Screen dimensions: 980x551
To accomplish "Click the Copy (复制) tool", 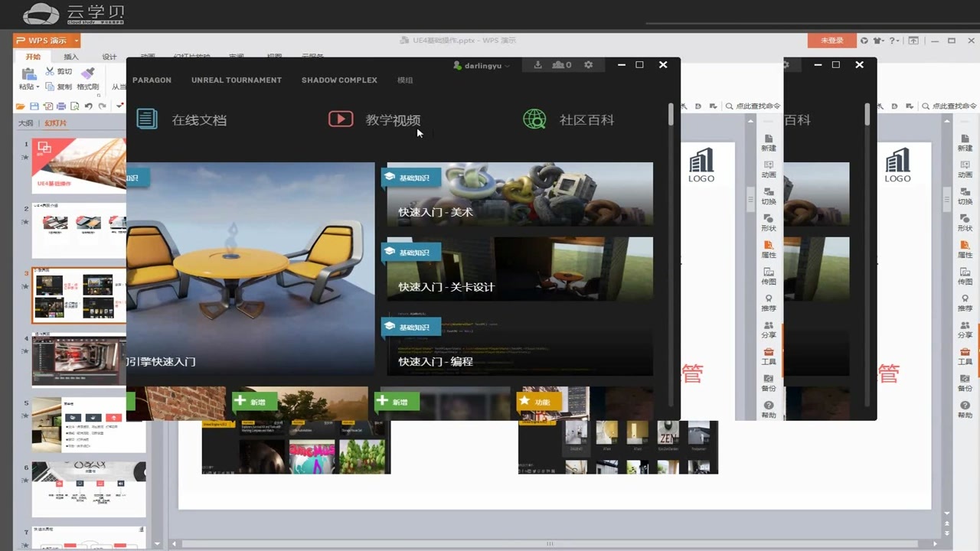I will coord(59,86).
